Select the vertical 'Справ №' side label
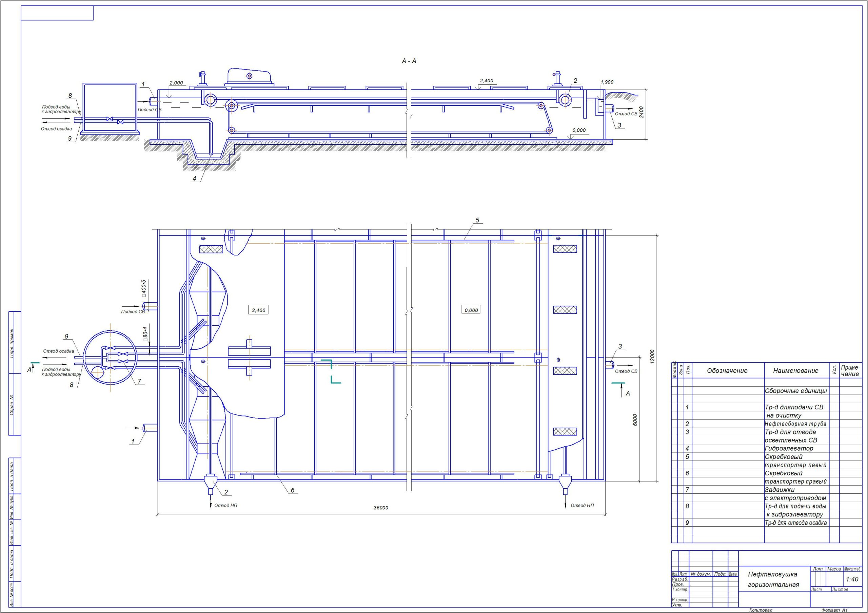The height and width of the screenshot is (613, 868). point(12,405)
